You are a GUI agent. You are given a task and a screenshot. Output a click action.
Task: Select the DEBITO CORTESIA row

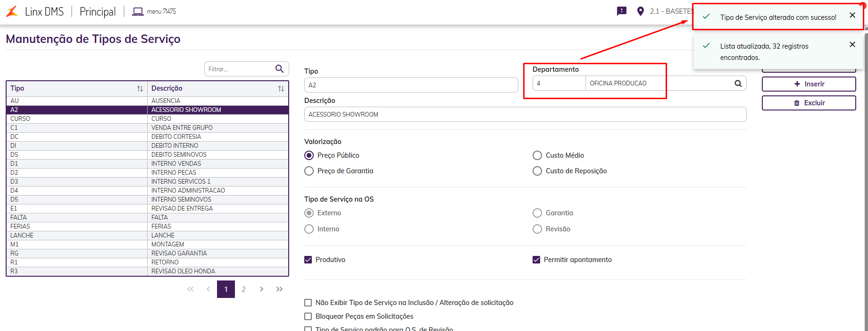tap(176, 136)
